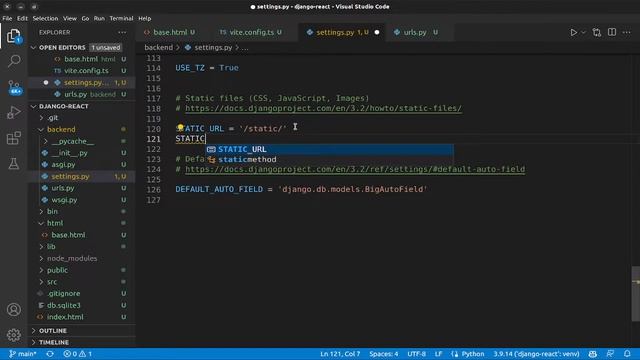640x360 pixels.
Task: Open the File menu
Action: [7, 18]
